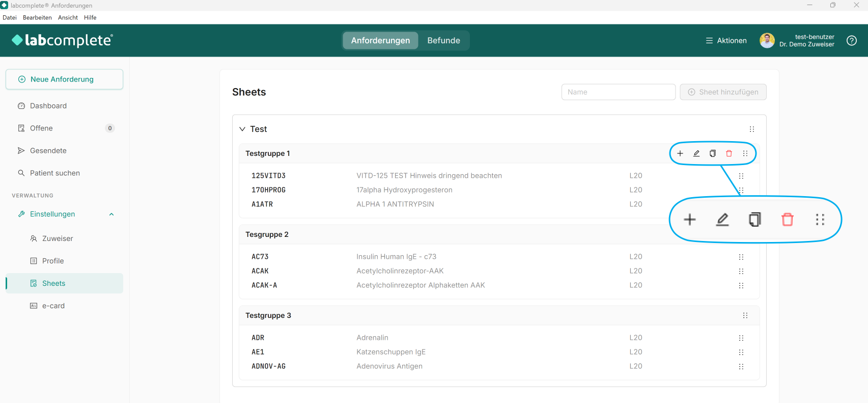
Task: Open the help question mark icon
Action: coord(852,41)
